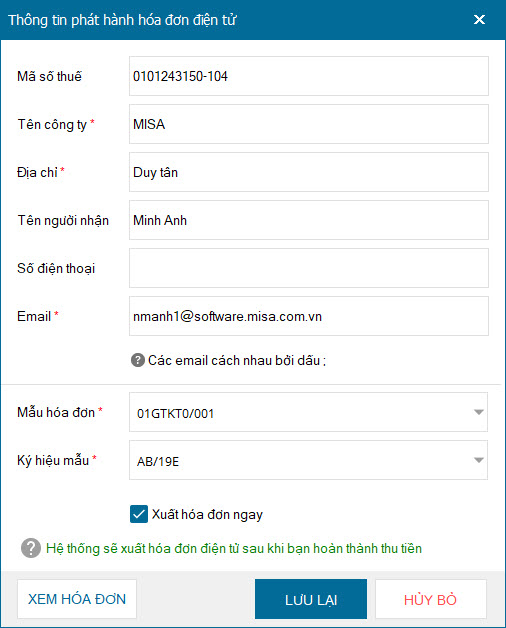Click the dialog title bar text

(123, 20)
